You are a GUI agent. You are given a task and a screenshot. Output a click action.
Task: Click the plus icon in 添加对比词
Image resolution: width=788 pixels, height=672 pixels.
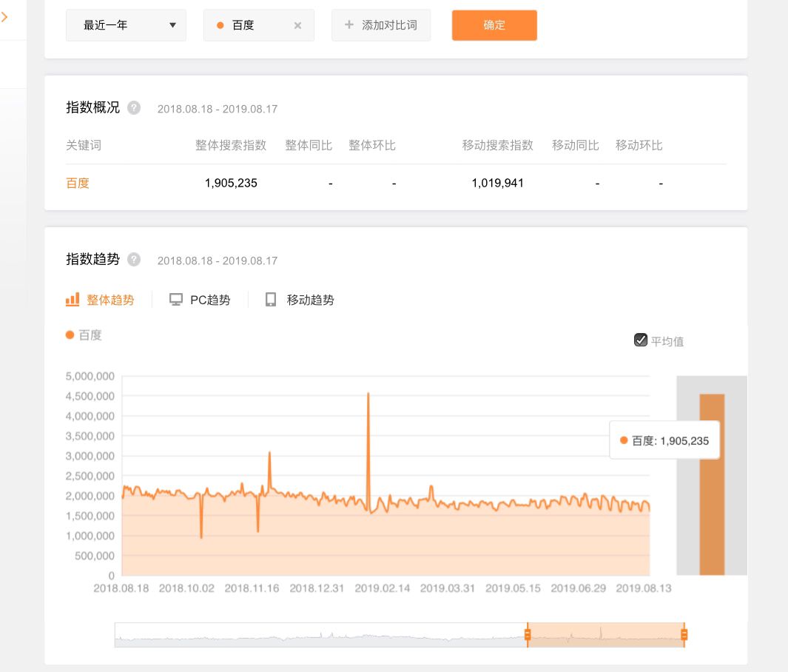coord(349,25)
